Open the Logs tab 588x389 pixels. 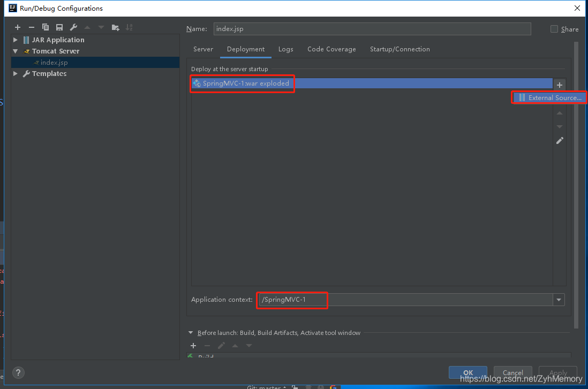coord(286,49)
